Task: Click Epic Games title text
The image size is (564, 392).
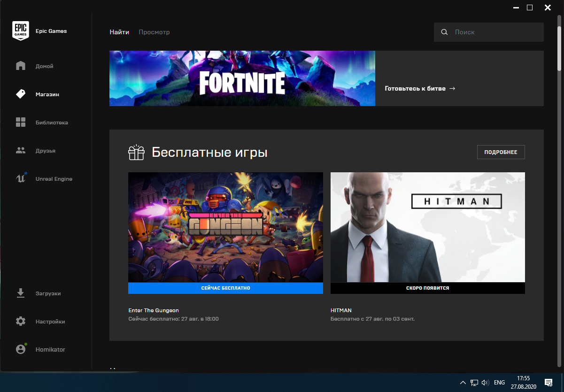Action: pos(51,31)
